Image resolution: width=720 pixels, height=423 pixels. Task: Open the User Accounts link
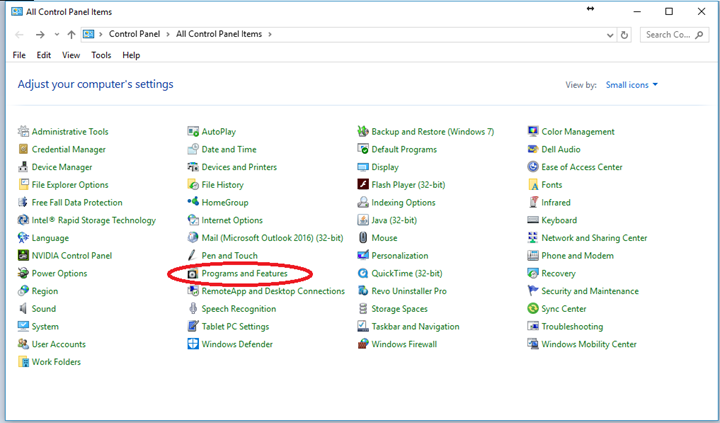pos(59,344)
